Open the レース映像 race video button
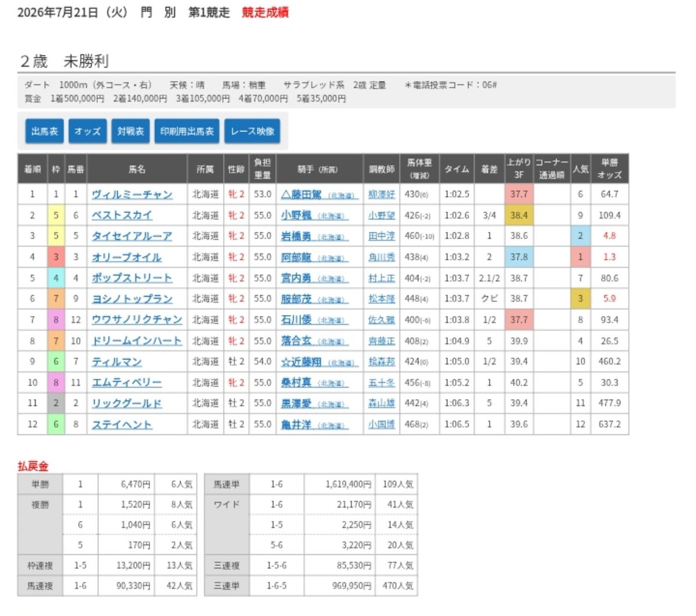This screenshot has width=696, height=616. 252,132
